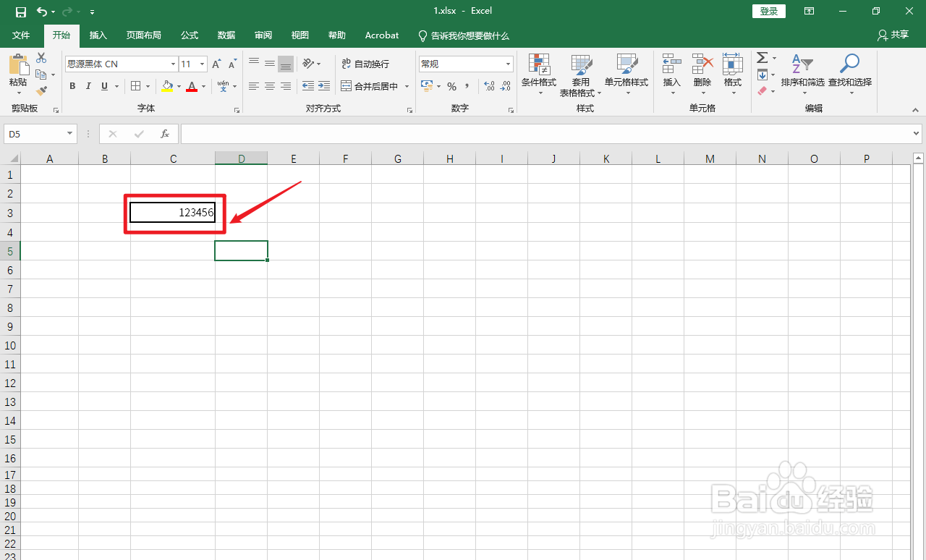This screenshot has height=560, width=926.
Task: Click the cell borders icon
Action: [135, 86]
